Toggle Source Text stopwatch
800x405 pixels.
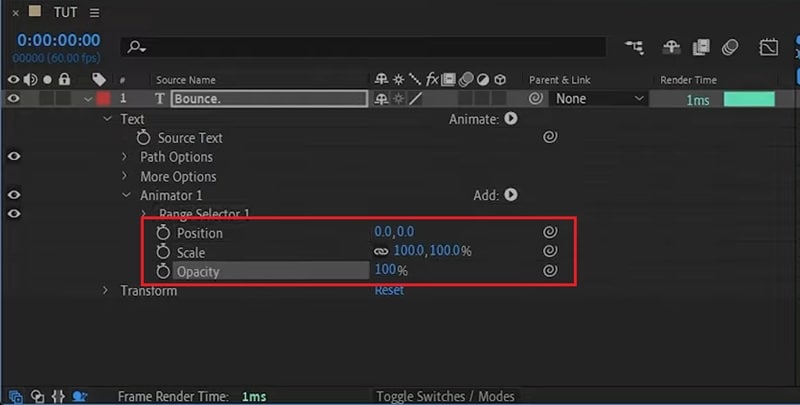tap(143, 137)
